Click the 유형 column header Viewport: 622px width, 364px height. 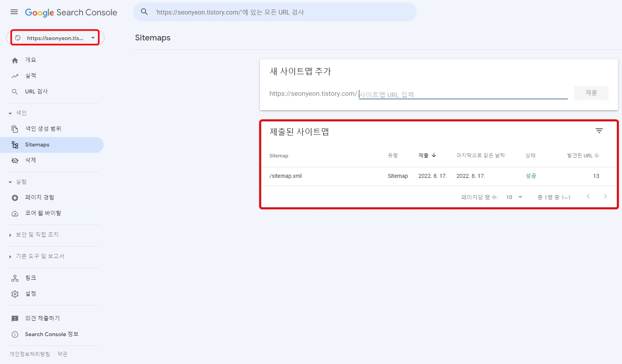tap(393, 155)
